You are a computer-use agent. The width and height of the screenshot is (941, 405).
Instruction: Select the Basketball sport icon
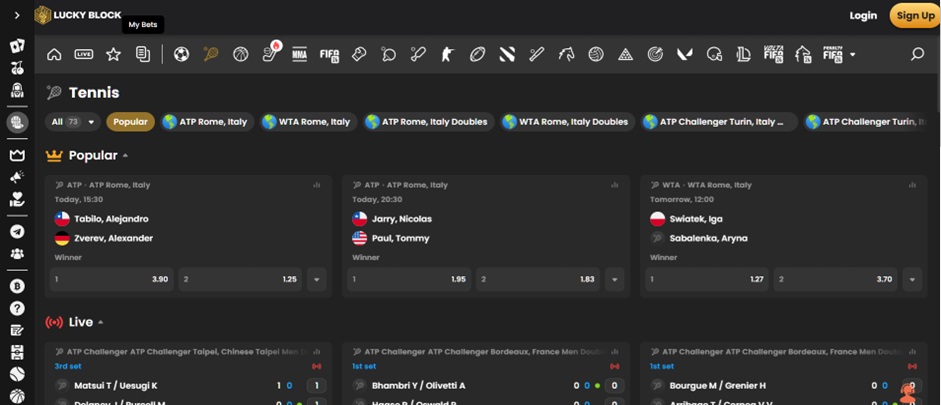(x=240, y=54)
